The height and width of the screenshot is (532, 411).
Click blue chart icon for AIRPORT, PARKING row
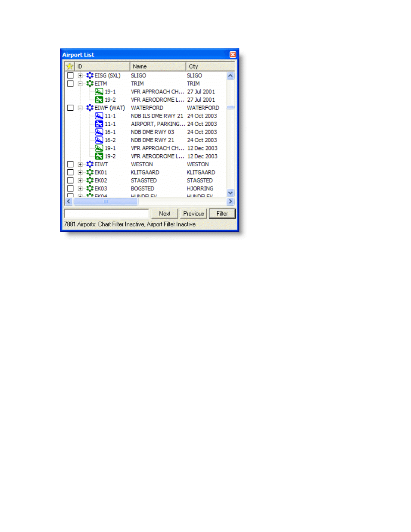click(99, 124)
